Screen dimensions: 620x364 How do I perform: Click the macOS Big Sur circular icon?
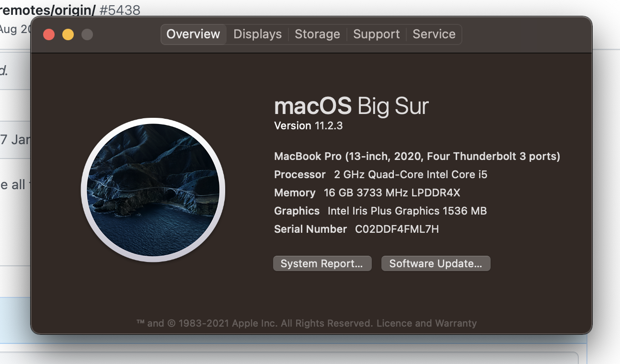click(x=153, y=190)
